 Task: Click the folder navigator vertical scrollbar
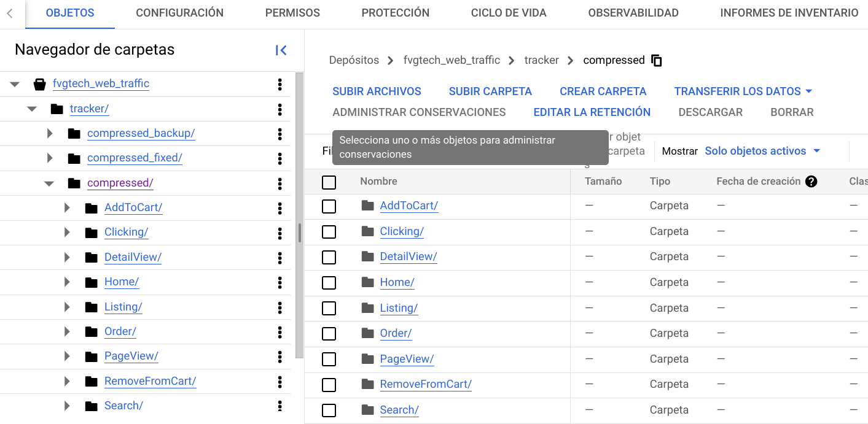[300, 215]
